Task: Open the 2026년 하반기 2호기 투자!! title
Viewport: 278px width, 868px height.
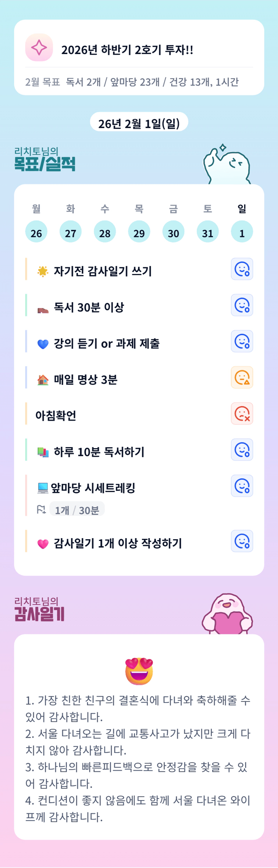Action: (127, 50)
